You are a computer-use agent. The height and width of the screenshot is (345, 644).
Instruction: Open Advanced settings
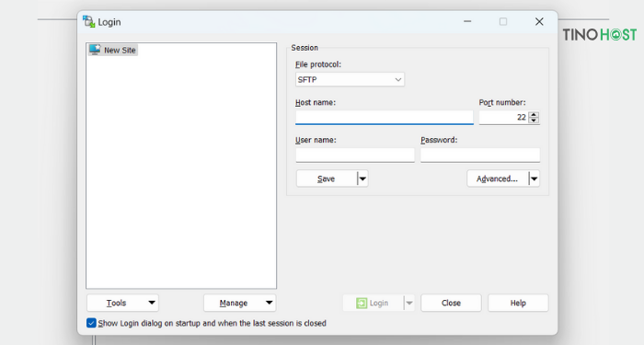coord(498,178)
